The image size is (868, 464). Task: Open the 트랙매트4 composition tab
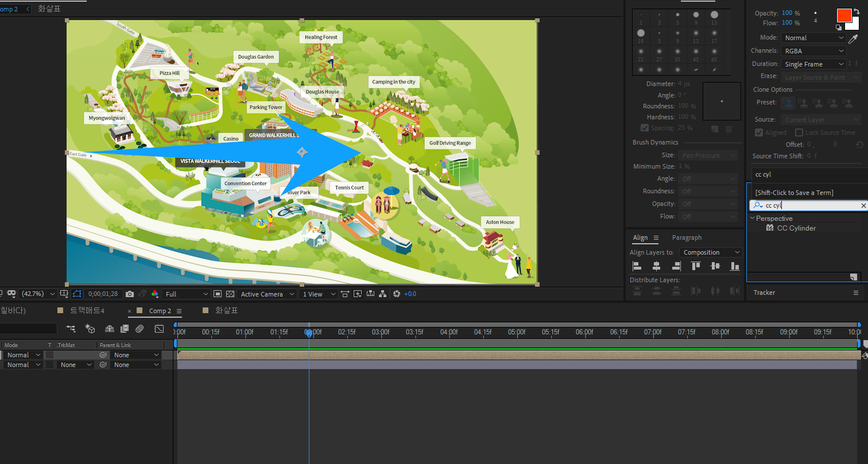[87, 310]
